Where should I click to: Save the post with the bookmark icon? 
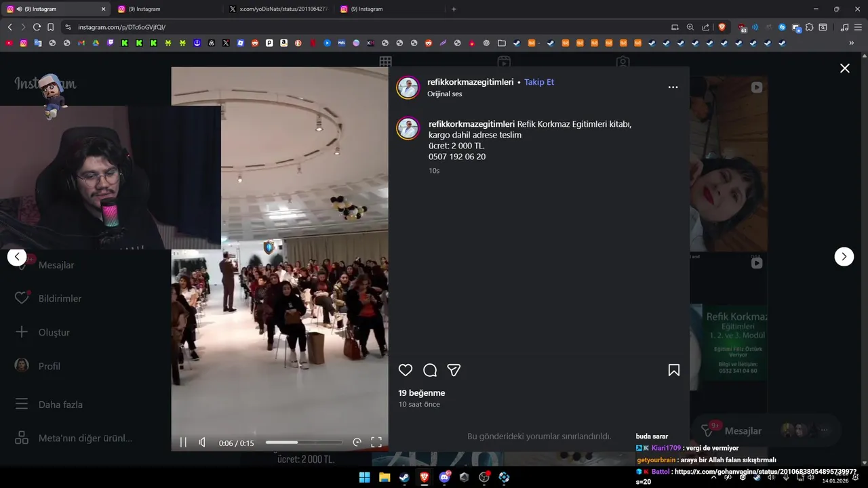(x=674, y=370)
